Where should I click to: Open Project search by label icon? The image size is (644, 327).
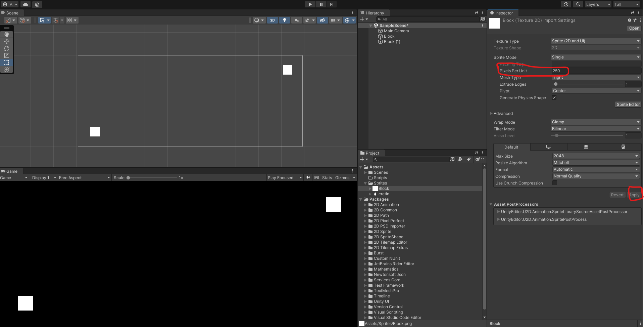469,159
